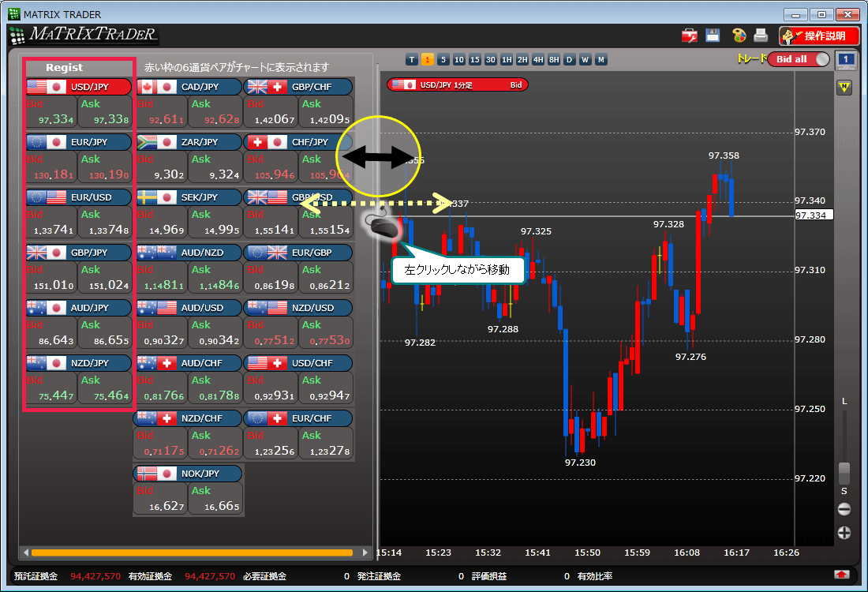
Task: Click the red up-arrow icon in status bar
Action: 841,575
